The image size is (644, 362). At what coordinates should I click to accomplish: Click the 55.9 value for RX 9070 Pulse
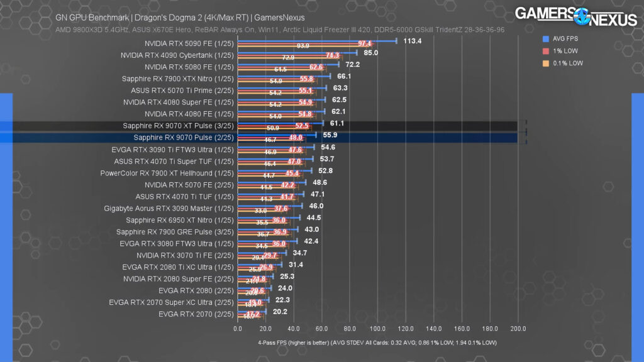tap(330, 135)
